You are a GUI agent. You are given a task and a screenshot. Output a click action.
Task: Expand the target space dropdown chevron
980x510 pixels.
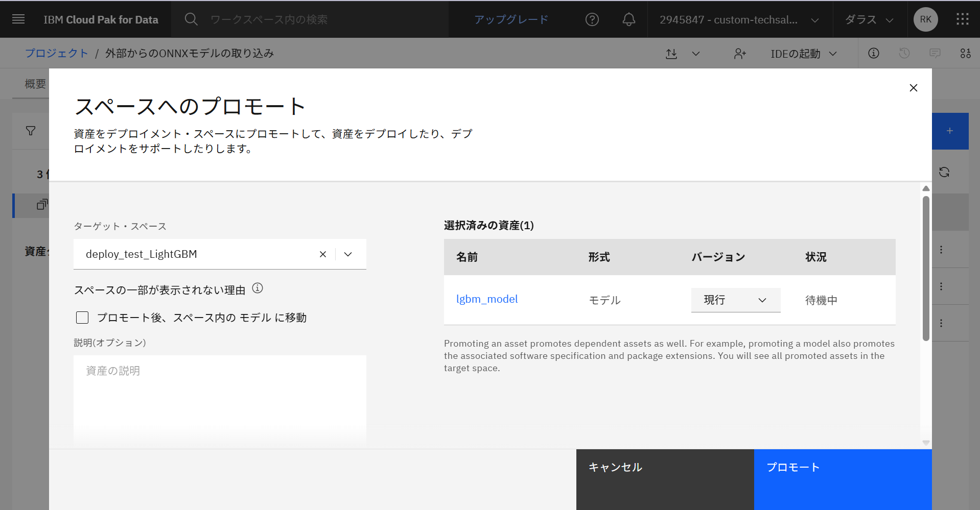(348, 254)
